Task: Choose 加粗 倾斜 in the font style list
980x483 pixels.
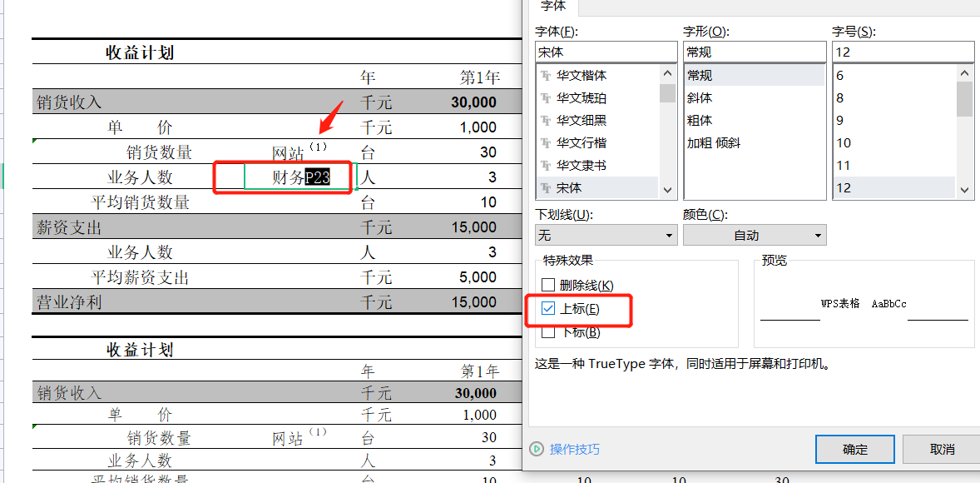Action: pos(714,142)
